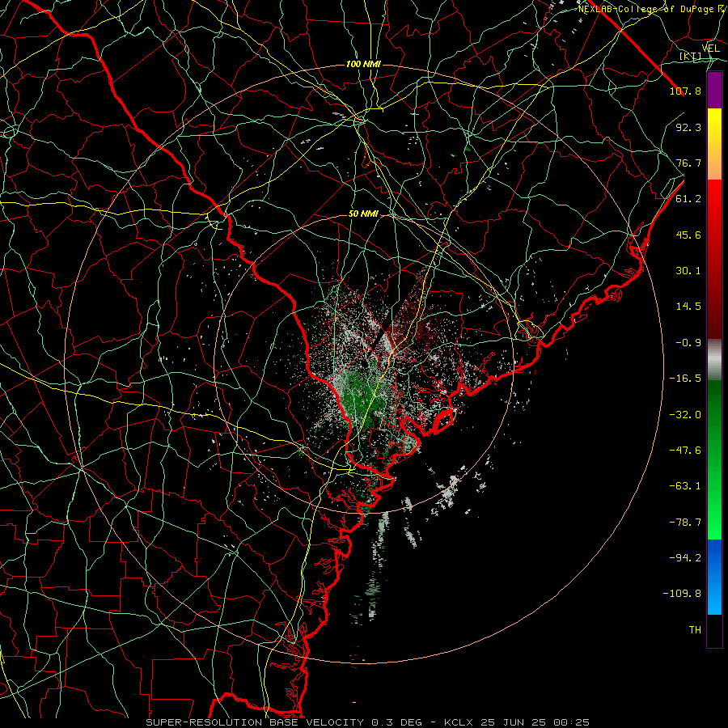Viewport: 728px width, 728px height.
Task: Click the [KT] units label
Action: (691, 57)
